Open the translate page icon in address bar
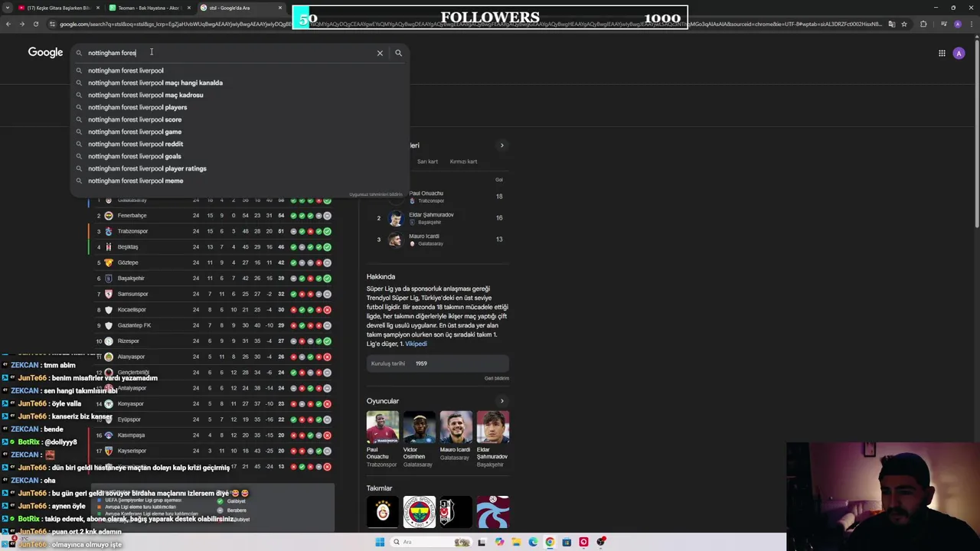This screenshot has height=551, width=980. (891, 24)
